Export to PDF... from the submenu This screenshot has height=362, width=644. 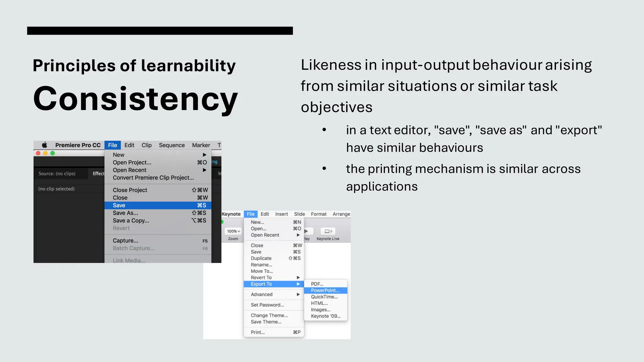pyautogui.click(x=326, y=284)
